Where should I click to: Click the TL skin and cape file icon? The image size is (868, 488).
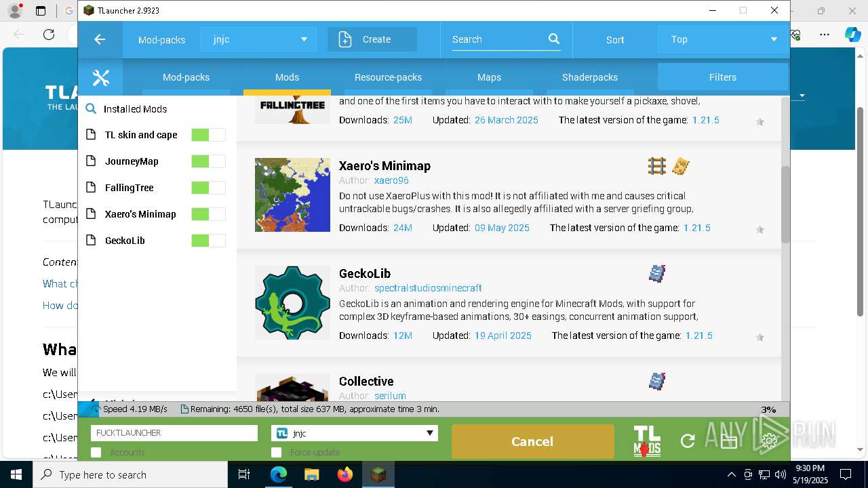click(91, 135)
